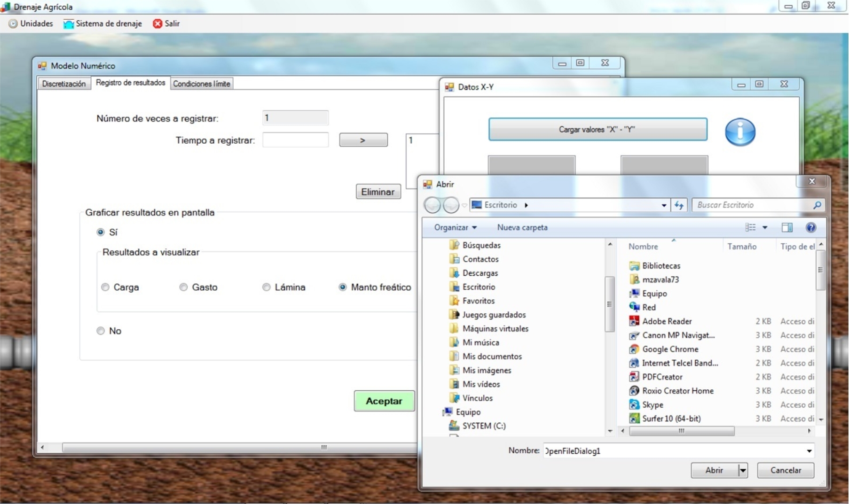
Task: Toggle the preview pane icon
Action: (786, 228)
